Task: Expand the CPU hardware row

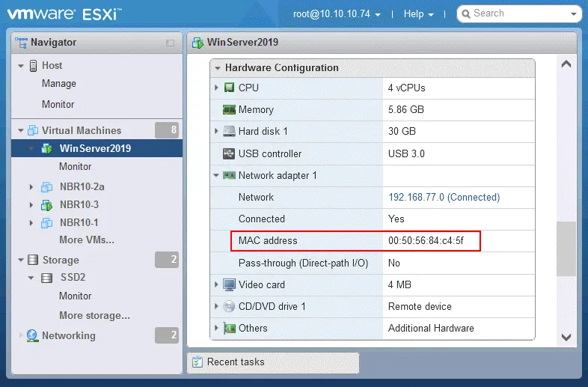Action: (x=217, y=88)
